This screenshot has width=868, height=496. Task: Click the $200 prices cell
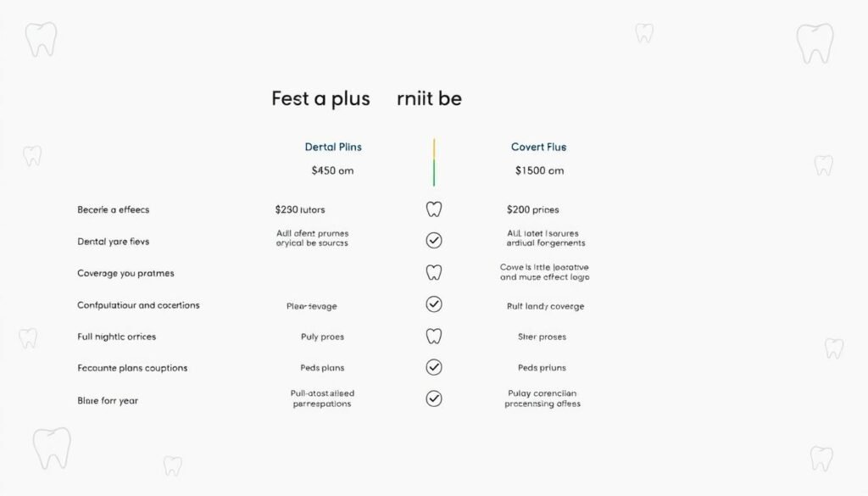point(532,209)
